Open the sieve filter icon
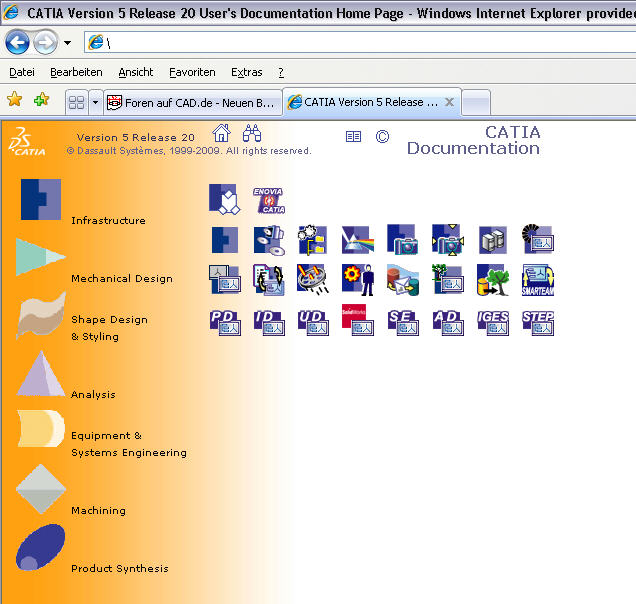636x604 pixels. tap(312, 279)
